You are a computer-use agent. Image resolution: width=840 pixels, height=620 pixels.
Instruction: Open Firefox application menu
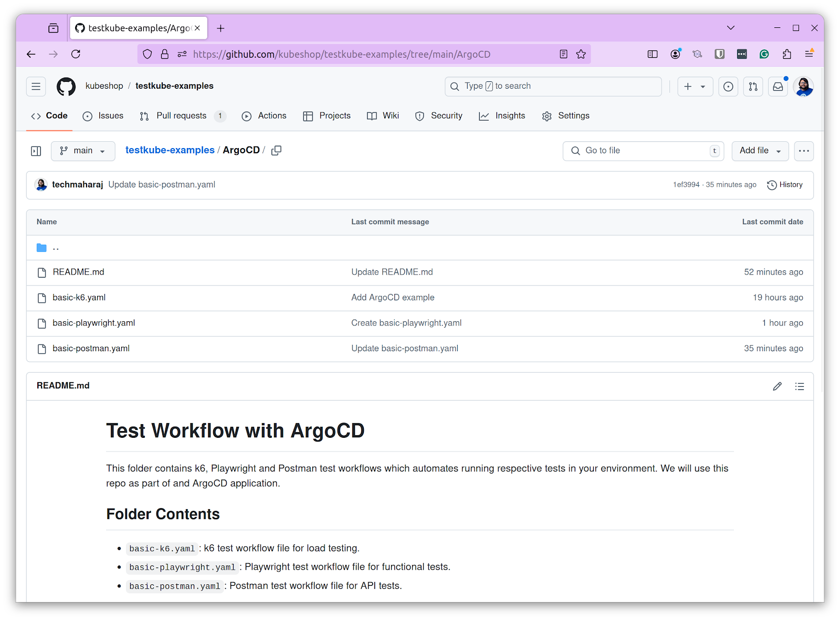click(x=809, y=54)
